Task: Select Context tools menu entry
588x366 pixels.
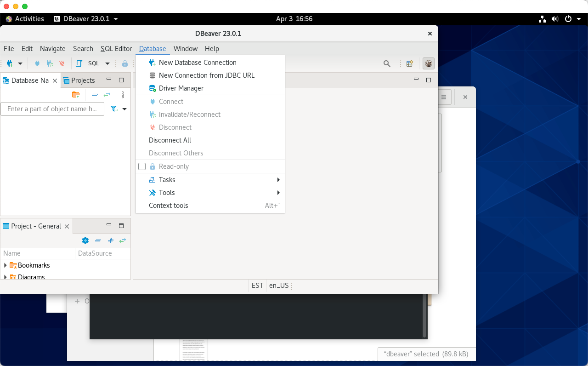Action: pos(210,206)
